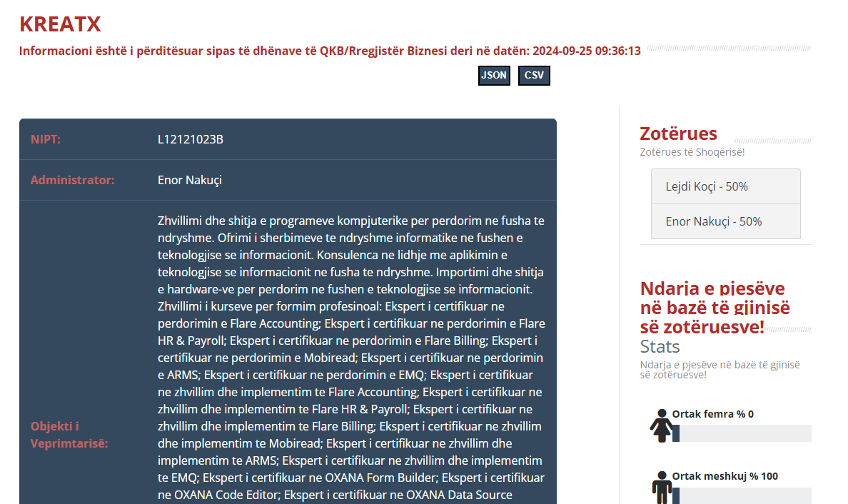Click the Objekti i Veprimtarisë label
Screen dimensions: 848x504
click(x=69, y=435)
